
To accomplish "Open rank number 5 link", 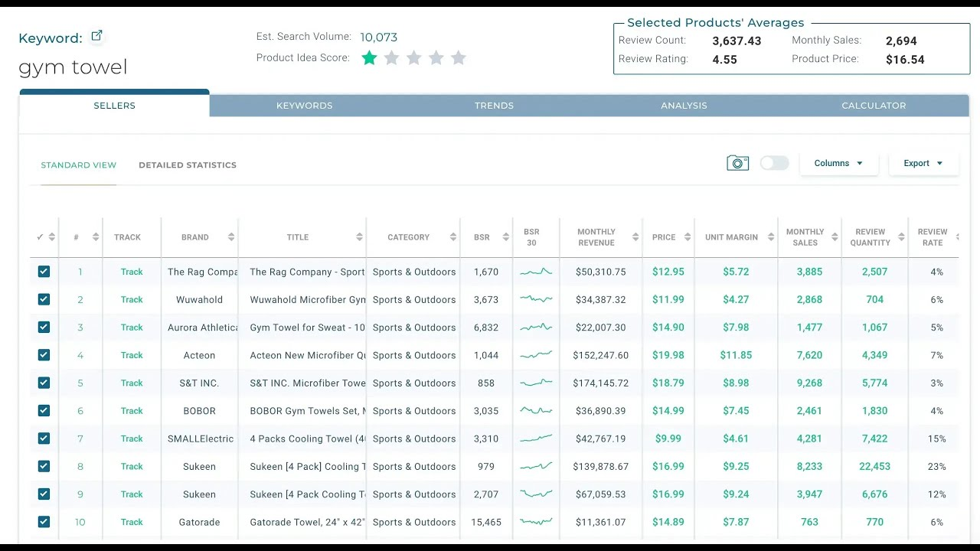I will point(80,383).
